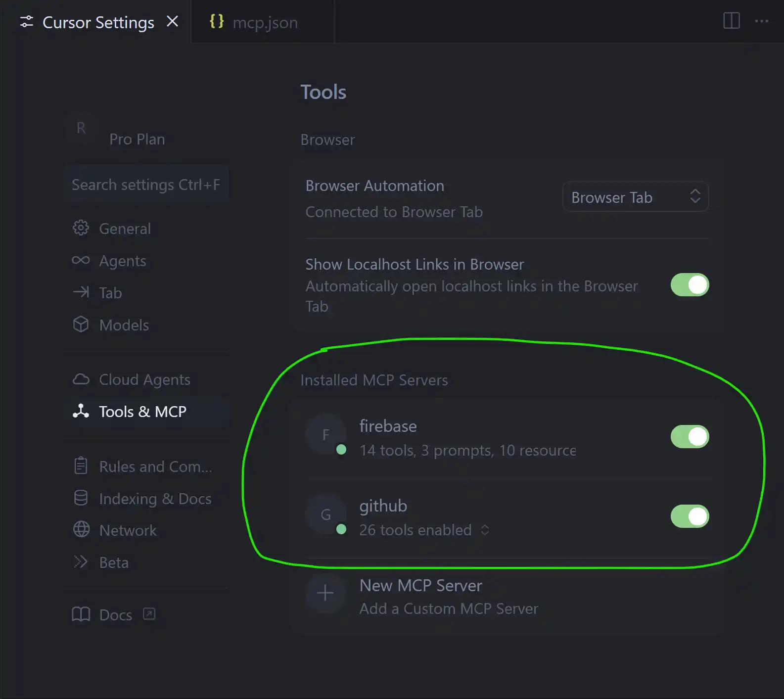Click the split editor layout icon

tap(732, 21)
